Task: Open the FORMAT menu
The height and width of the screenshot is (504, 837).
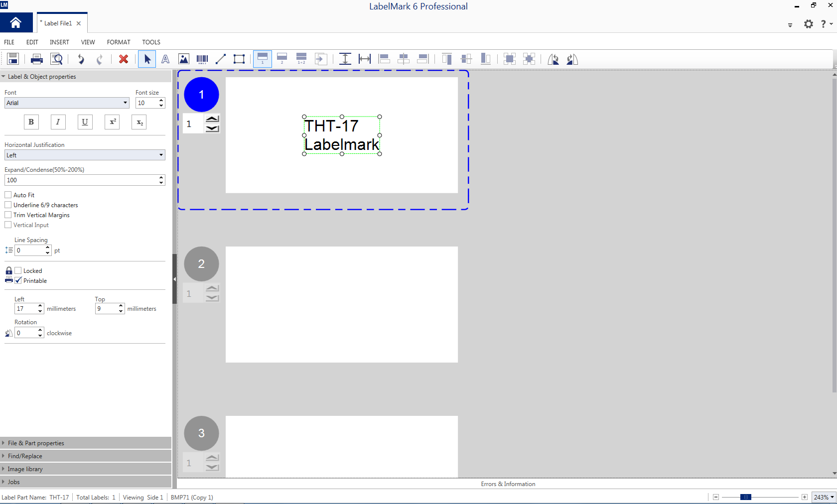Action: pyautogui.click(x=119, y=42)
